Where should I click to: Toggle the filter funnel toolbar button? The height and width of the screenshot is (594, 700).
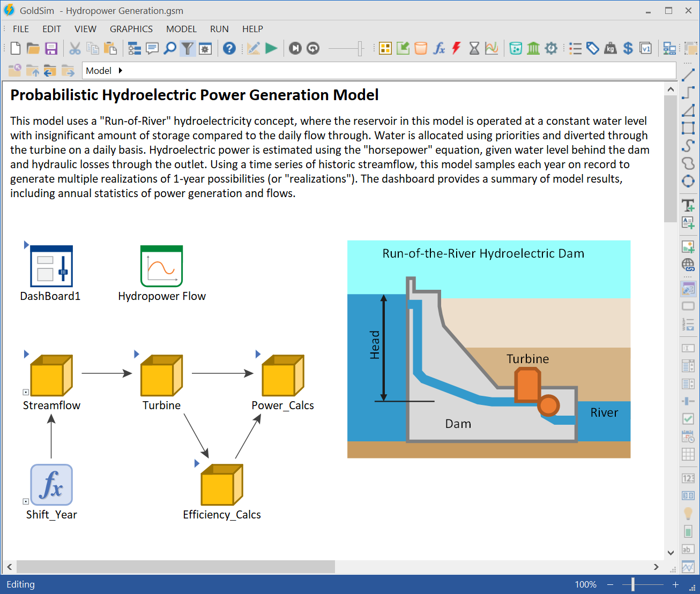pyautogui.click(x=188, y=48)
